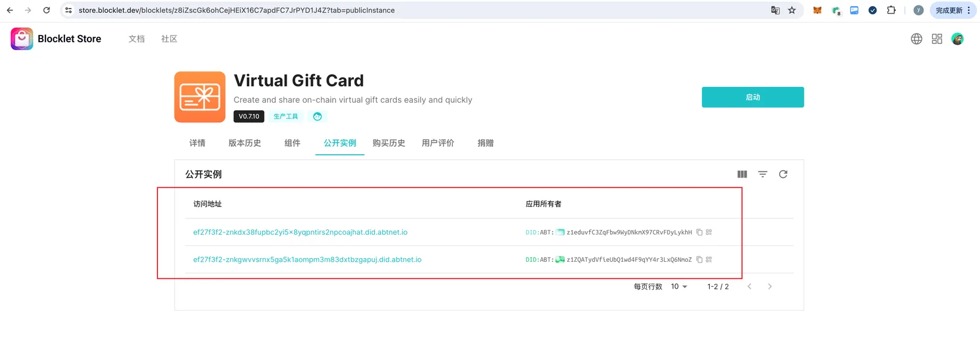980x356 pixels.
Task: Open the Chrome profile avatar
Action: coord(918,10)
